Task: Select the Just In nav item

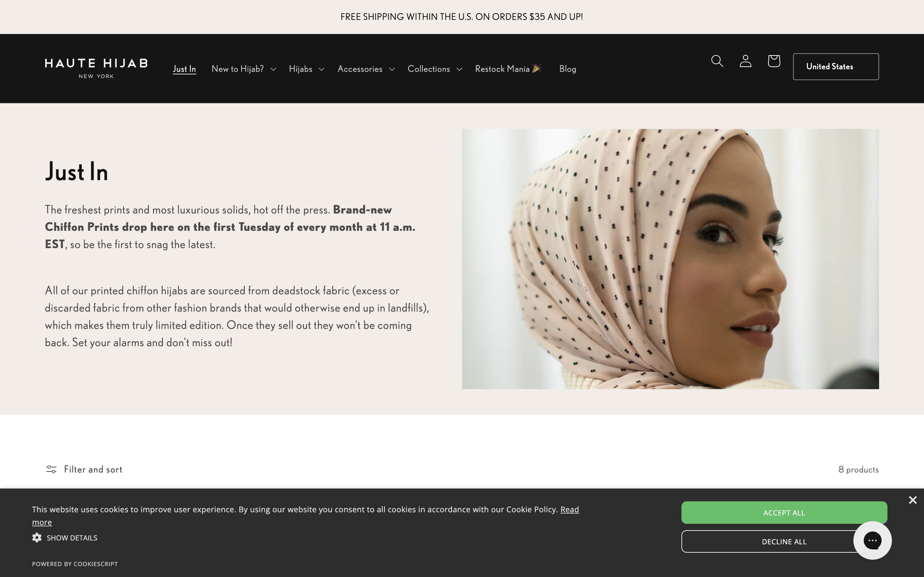Action: (185, 69)
